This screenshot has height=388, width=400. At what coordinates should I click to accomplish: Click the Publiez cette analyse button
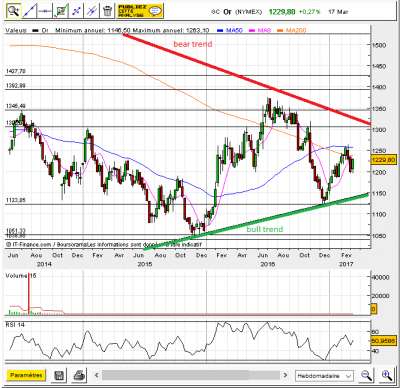140,11
